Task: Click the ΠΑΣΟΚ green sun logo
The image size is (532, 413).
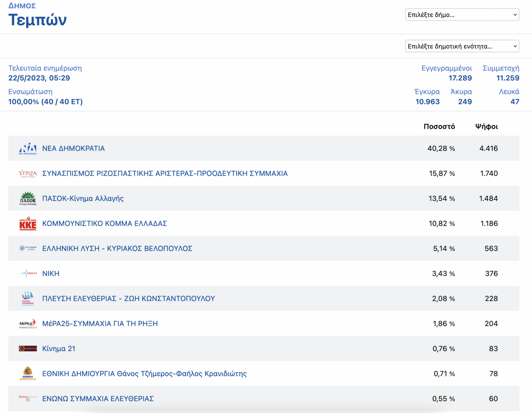Action: (28, 198)
